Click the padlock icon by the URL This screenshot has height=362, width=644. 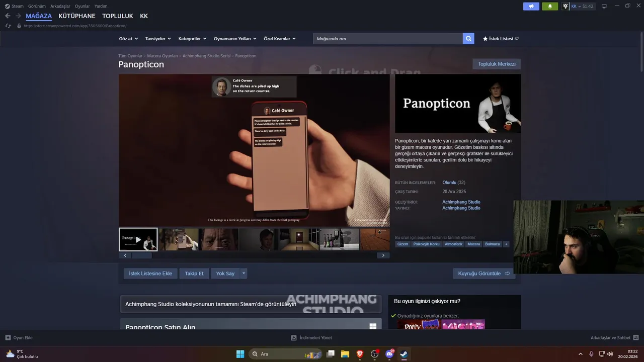(19, 26)
